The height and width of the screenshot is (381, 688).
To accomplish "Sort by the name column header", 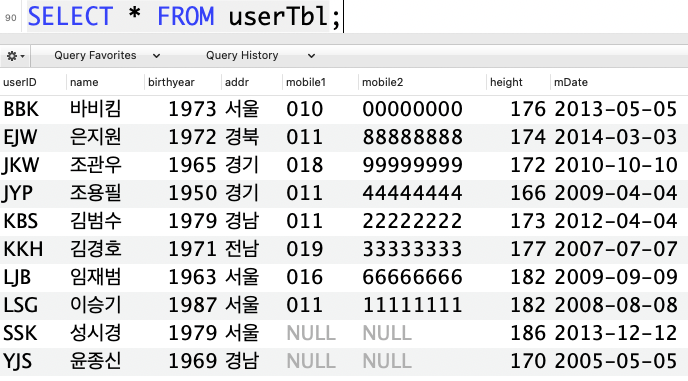I will click(x=84, y=82).
